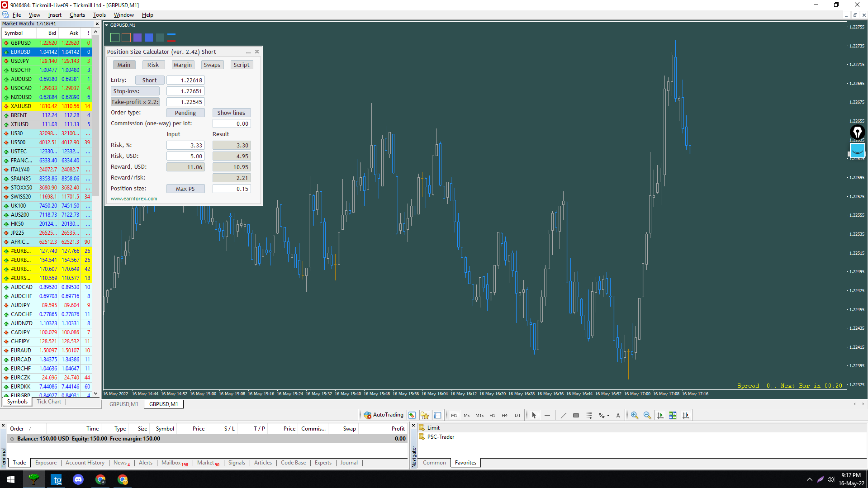Image resolution: width=868 pixels, height=488 pixels.
Task: Click the blue filled square on chart
Action: tap(149, 38)
